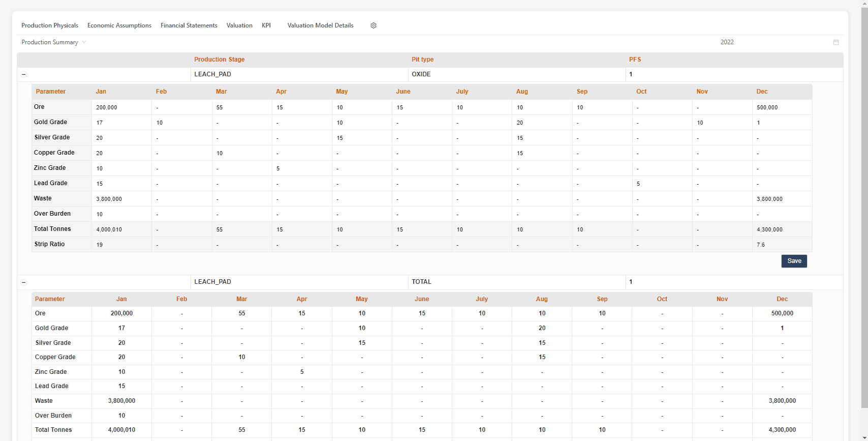Screen dimensions: 868x441
Task: Open the Financial Statements tab
Action: click(189, 25)
